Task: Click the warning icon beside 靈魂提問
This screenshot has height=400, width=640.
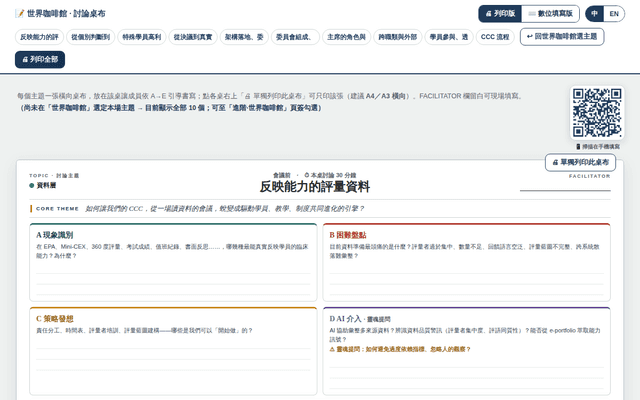Action: 332,349
